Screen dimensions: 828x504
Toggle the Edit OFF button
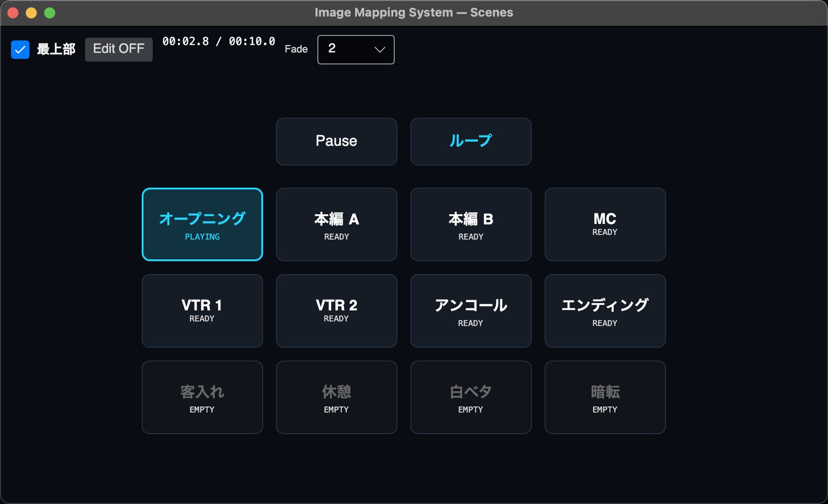[x=119, y=49]
